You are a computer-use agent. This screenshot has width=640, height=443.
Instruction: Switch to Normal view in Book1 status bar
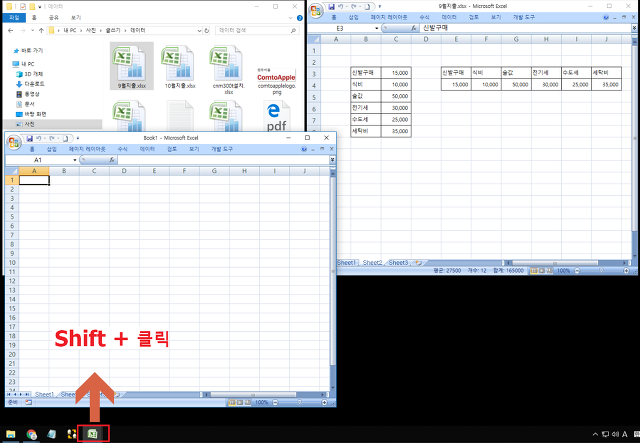pyautogui.click(x=232, y=403)
